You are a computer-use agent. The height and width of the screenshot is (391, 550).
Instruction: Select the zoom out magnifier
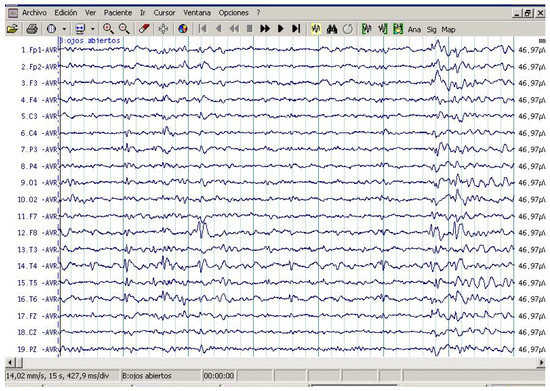[x=124, y=29]
